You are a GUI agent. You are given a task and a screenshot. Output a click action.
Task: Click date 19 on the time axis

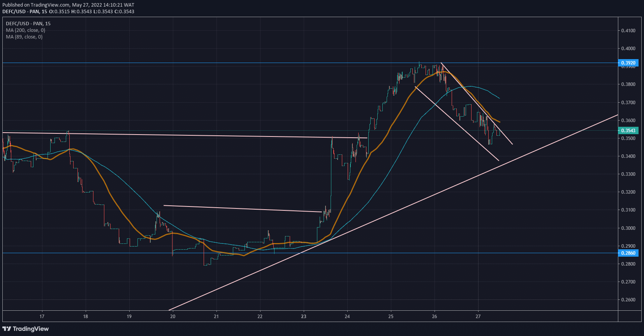[129, 317]
